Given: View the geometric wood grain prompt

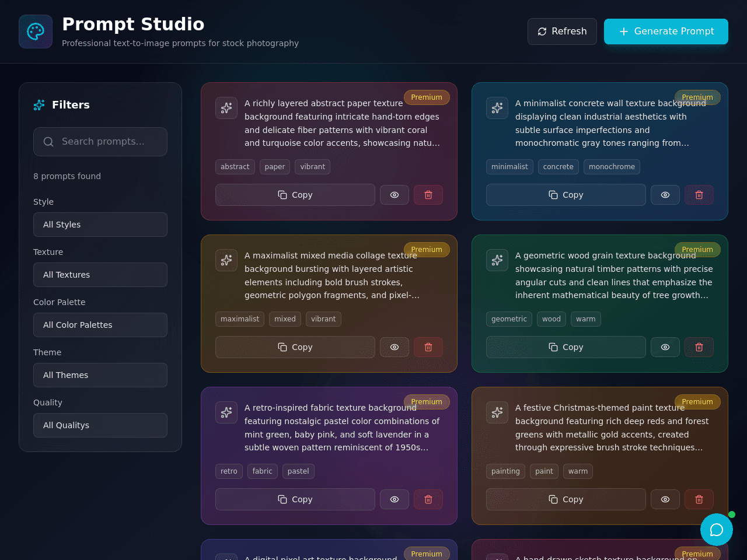Looking at the screenshot, I should tap(665, 347).
